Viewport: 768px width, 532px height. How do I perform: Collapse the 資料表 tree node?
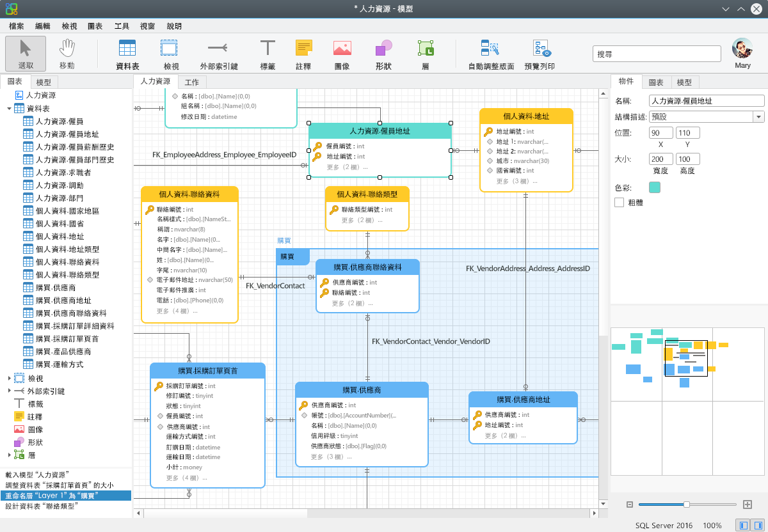click(x=9, y=109)
